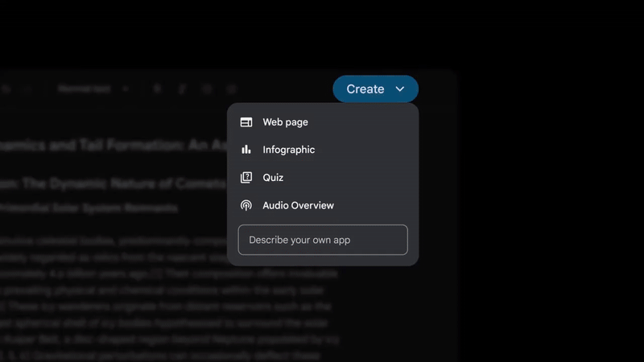This screenshot has height=362, width=644.
Task: Pick the Audio Overview option
Action: (323, 205)
